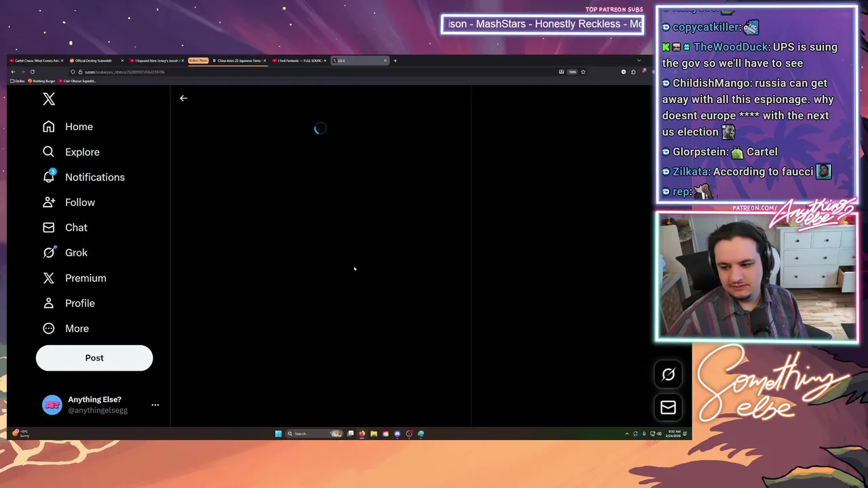Reload the current page
Image resolution: width=868 pixels, height=488 pixels.
coord(32,72)
